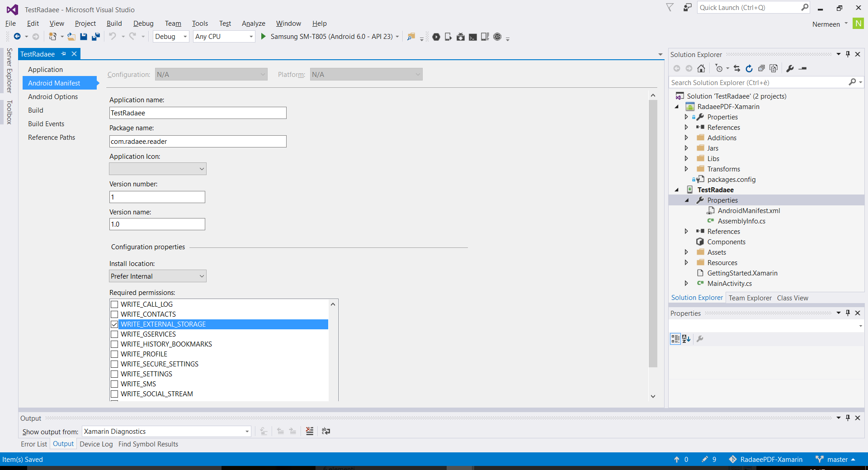Refresh the Solution Explorer tree
Image resolution: width=868 pixels, height=470 pixels.
click(749, 68)
